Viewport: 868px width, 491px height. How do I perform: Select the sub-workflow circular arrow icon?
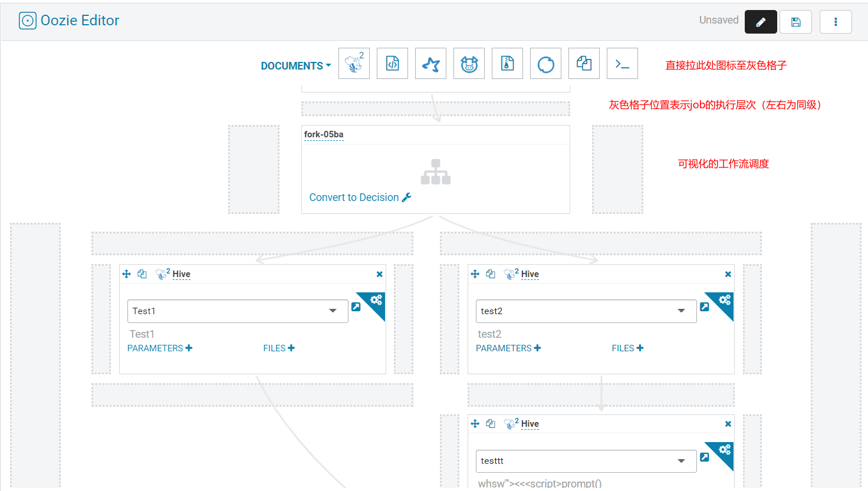point(545,64)
